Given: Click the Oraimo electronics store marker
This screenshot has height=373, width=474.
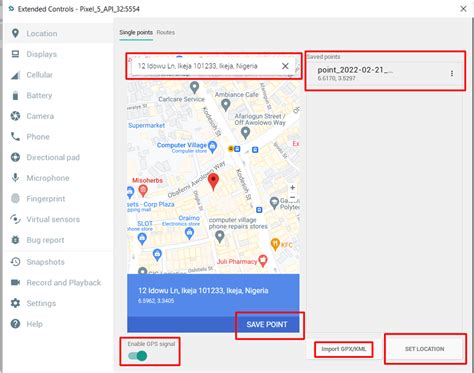Looking at the screenshot, I should click(x=189, y=234).
